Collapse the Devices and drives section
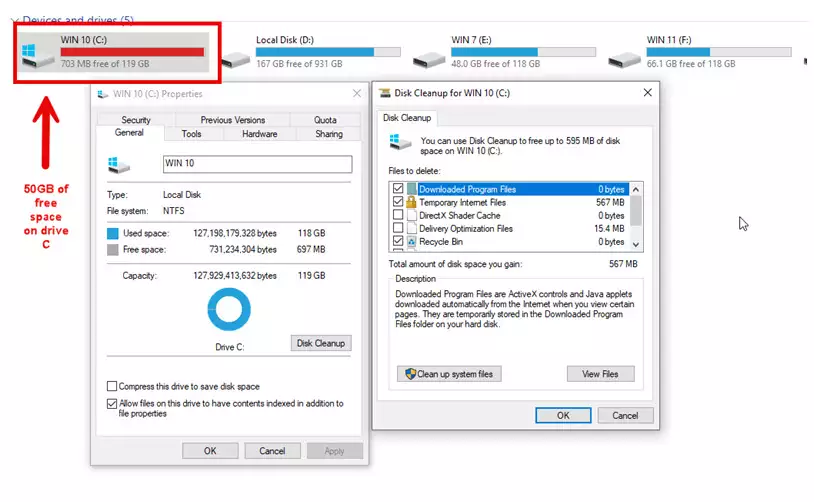Screen dimensions: 814x502 [x=15, y=21]
